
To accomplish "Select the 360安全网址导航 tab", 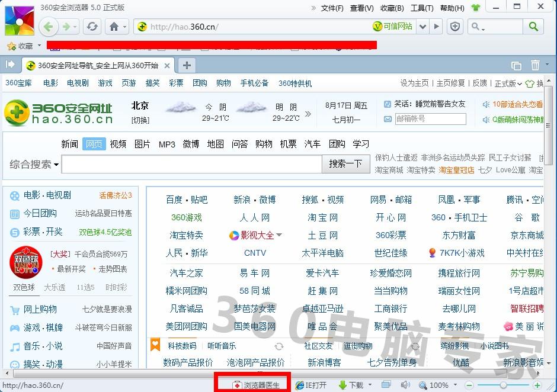I will 98,65.
